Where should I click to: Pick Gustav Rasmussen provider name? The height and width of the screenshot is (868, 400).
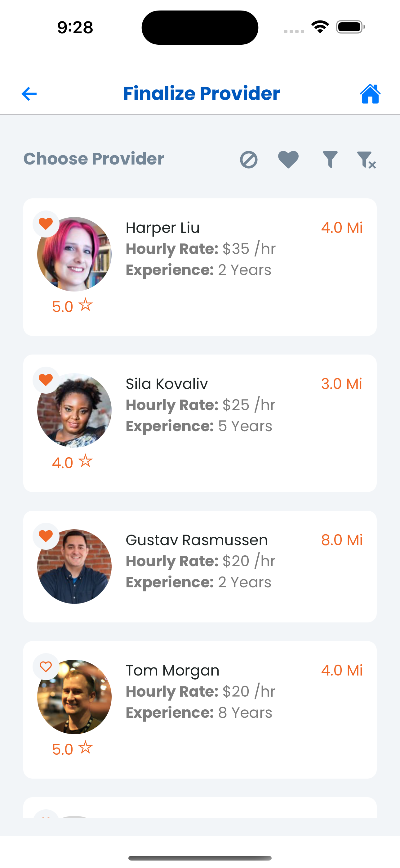197,540
